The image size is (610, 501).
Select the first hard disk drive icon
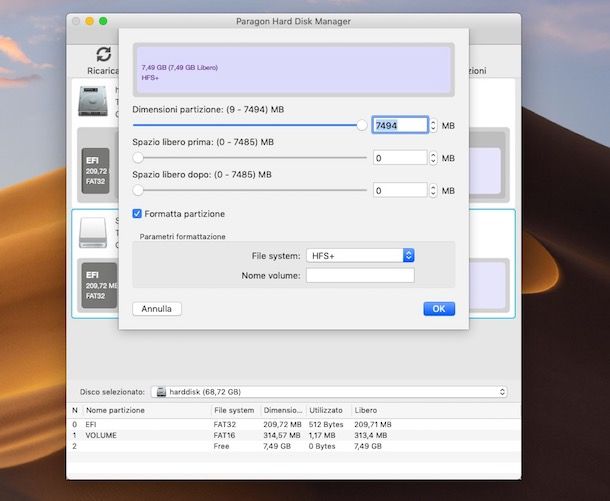tap(93, 101)
